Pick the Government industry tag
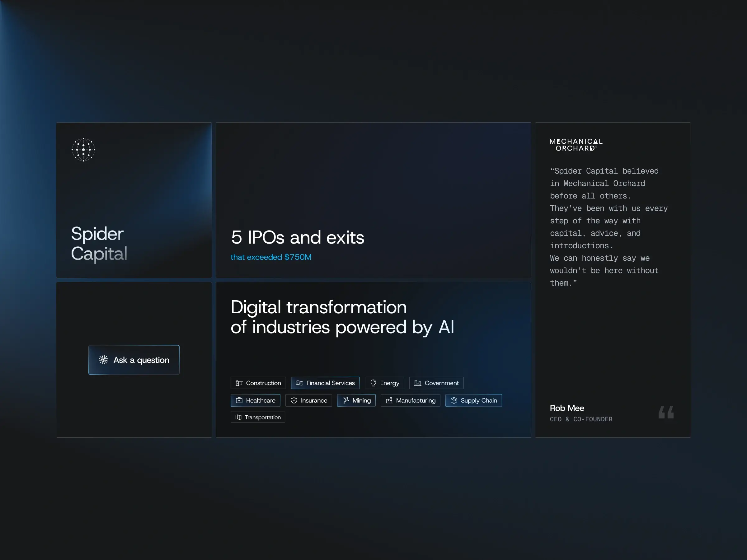 click(436, 383)
